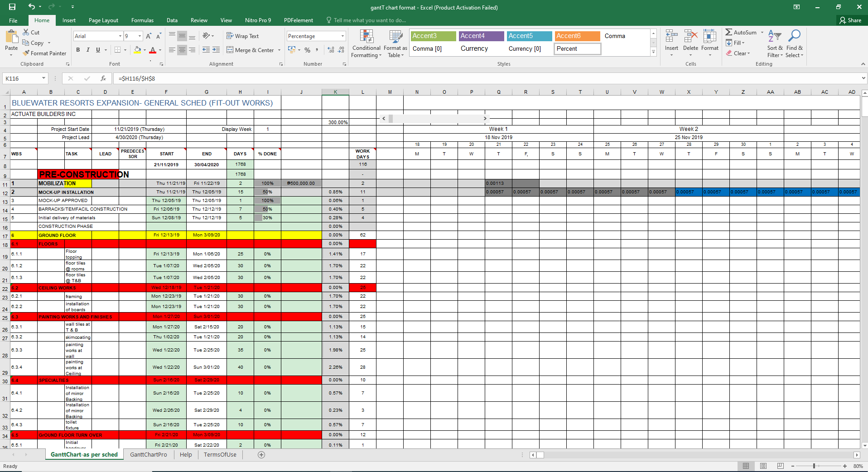Toggle Italic formatting
This screenshot has height=472, width=868.
88,50
